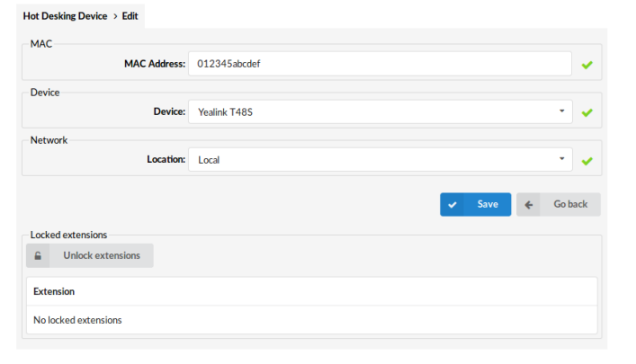The width and height of the screenshot is (636, 364).
Task: Select the No locked extensions row
Action: point(77,320)
